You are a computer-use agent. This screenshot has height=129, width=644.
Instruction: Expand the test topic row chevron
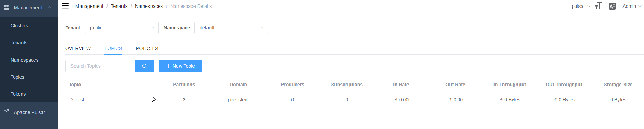click(72, 100)
